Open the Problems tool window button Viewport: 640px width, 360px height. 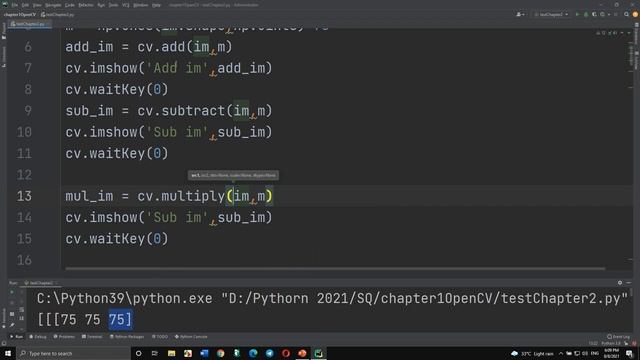pos(64,337)
